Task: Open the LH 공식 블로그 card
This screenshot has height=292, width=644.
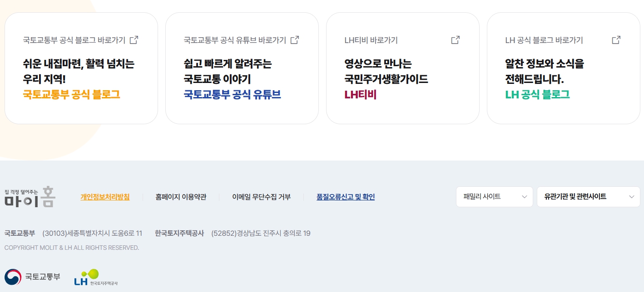Action: [x=564, y=68]
